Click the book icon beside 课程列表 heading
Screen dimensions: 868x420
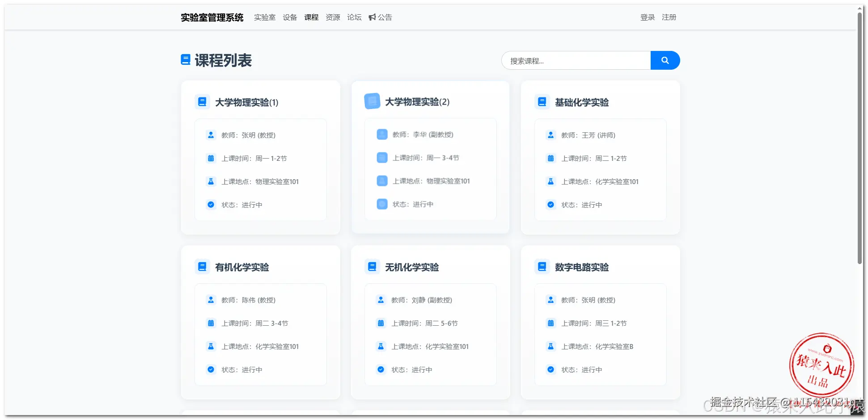pos(186,59)
